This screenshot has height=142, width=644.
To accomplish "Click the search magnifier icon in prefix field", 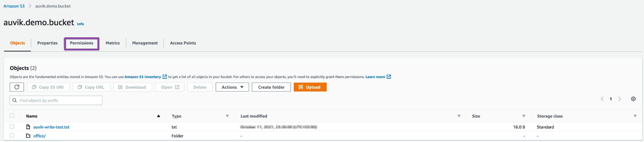I will click(x=14, y=101).
